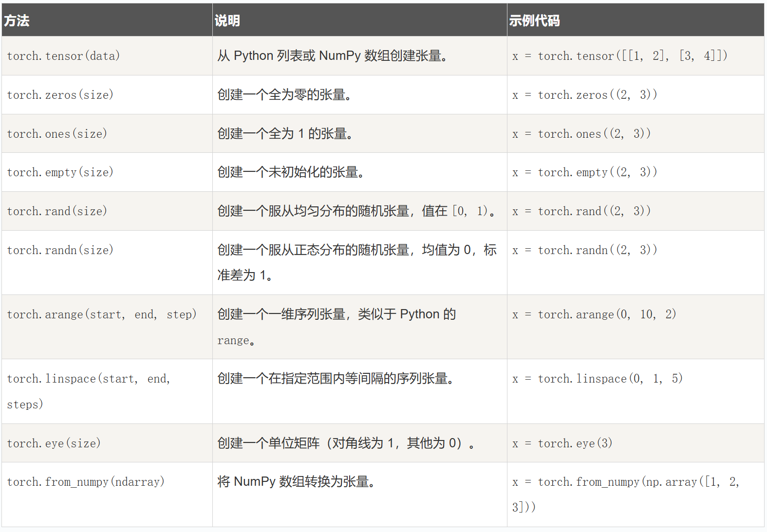Click the 方法 column header

(17, 20)
